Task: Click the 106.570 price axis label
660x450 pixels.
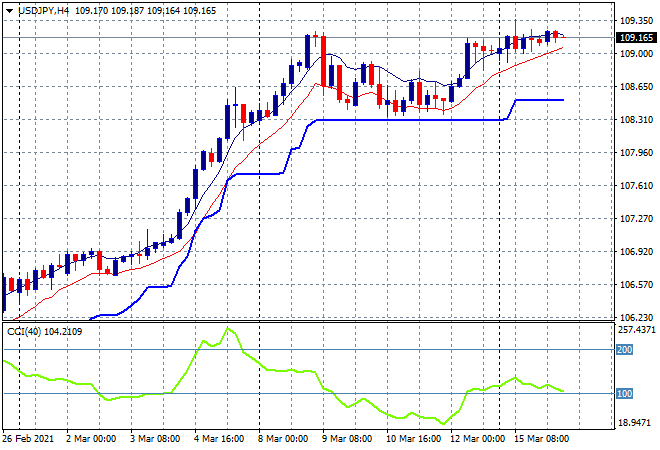Action: pos(636,285)
